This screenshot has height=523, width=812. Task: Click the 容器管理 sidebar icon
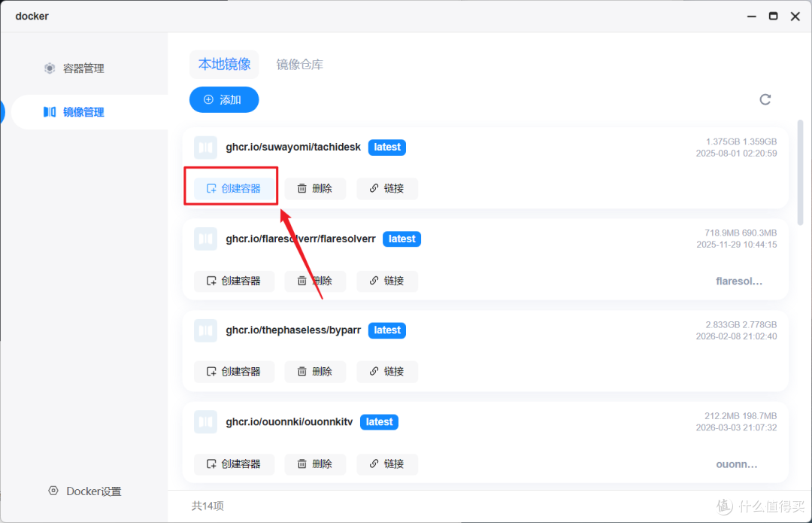coord(50,68)
